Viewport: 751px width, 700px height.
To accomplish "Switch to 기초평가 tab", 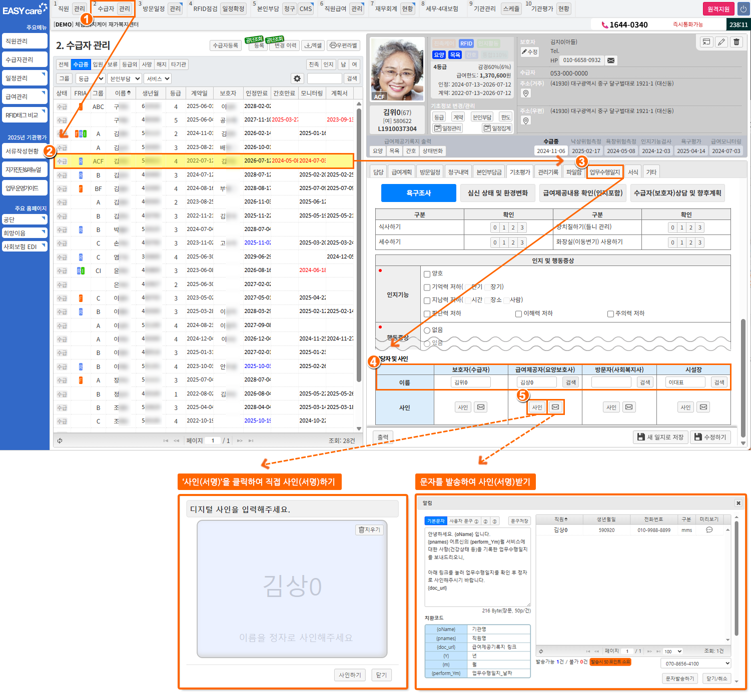I will tap(520, 172).
